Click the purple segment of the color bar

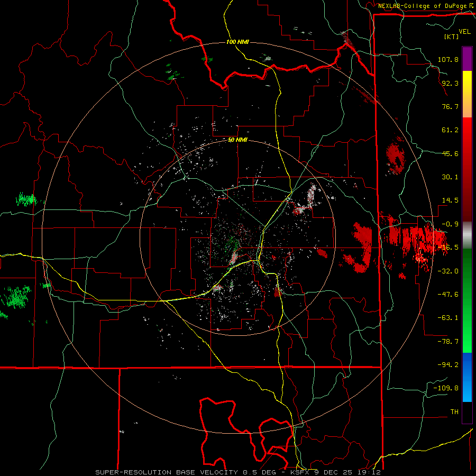467,59
